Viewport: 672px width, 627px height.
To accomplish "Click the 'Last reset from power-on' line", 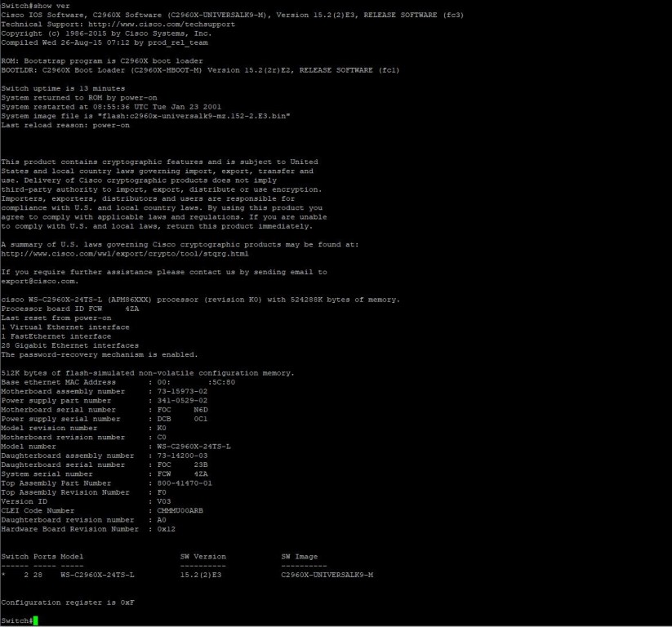I will [x=56, y=318].
